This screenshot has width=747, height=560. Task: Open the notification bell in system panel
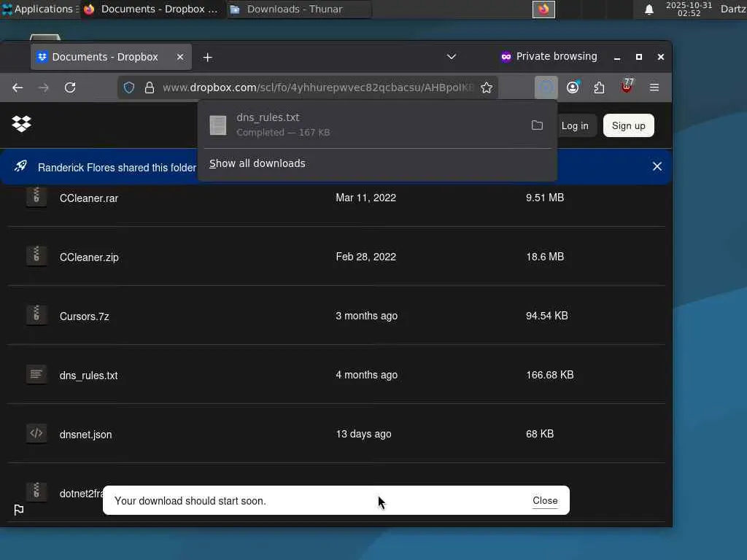(x=649, y=9)
